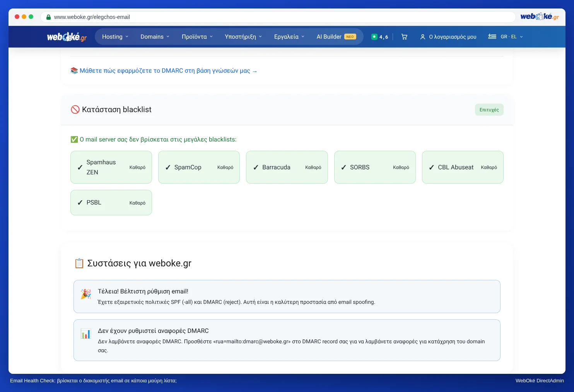574x392 pixels.
Task: Open Ο λογαριασμός μου account link
Action: click(448, 37)
